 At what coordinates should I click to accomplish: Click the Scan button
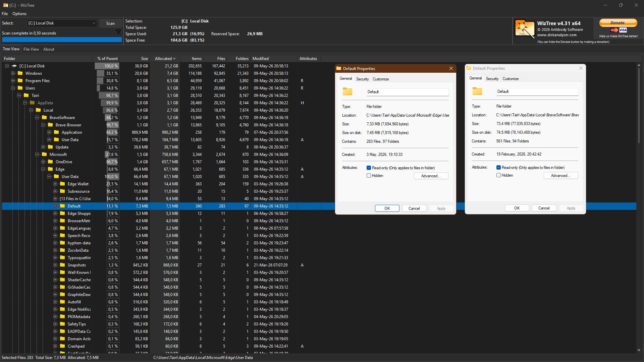(x=110, y=23)
